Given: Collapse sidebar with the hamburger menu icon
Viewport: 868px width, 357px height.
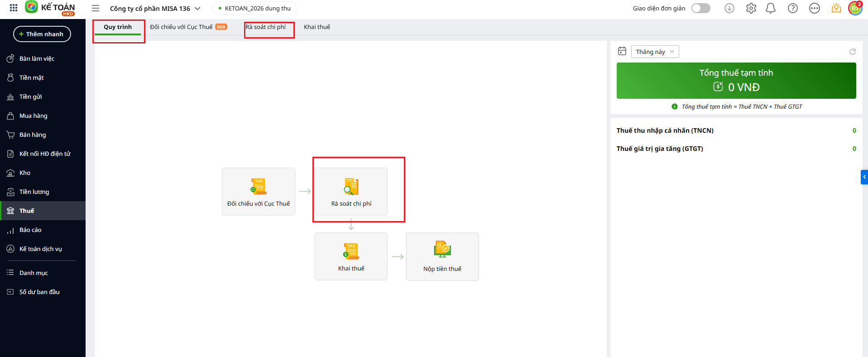Looking at the screenshot, I should click(96, 8).
